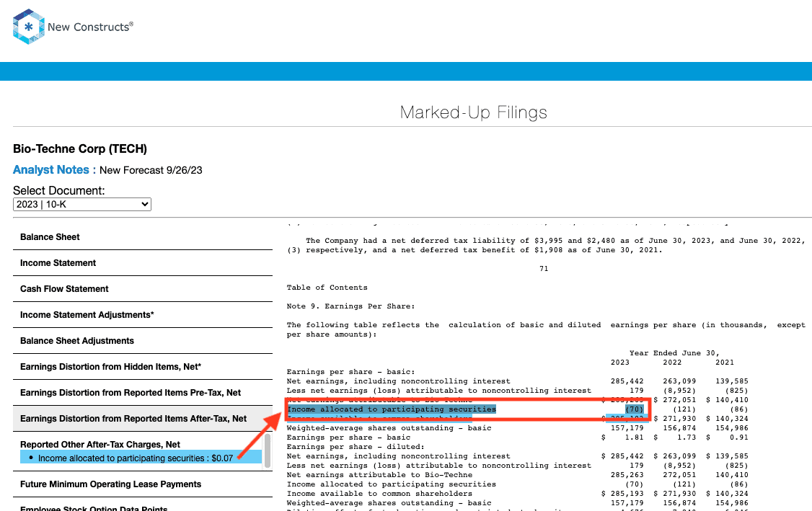The image size is (812, 511).
Task: Click the (121) participating securities value for 2022
Action: (x=684, y=409)
